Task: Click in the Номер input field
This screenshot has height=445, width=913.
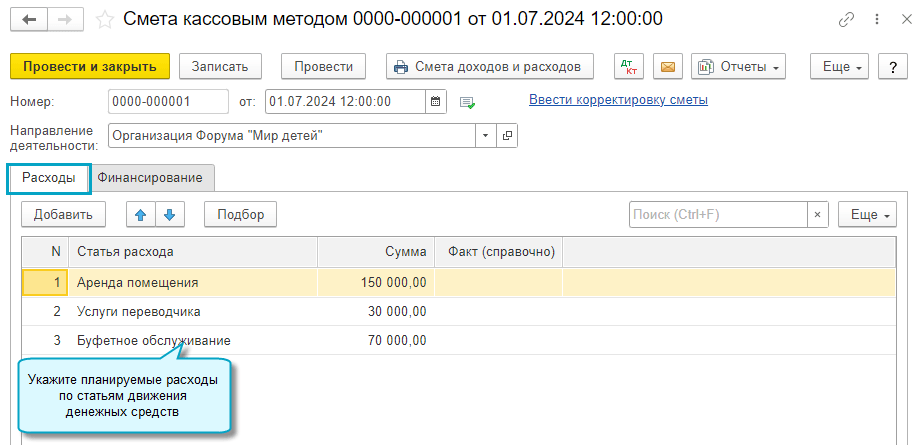Action: click(168, 101)
